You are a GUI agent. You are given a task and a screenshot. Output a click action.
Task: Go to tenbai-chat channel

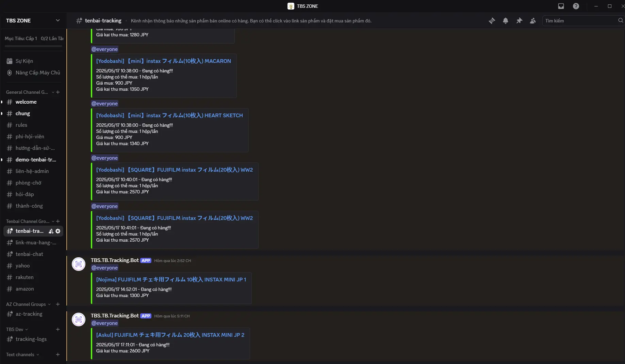(33, 254)
